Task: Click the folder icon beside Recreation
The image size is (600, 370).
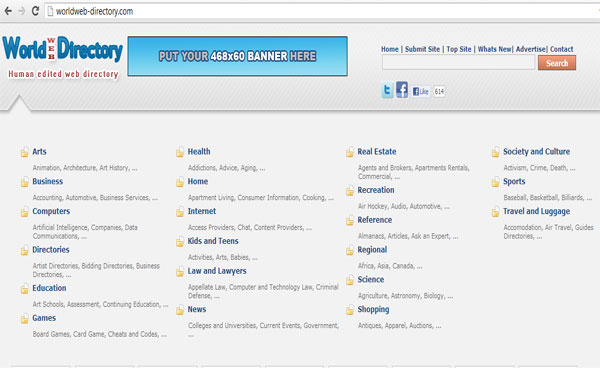Action: pos(350,191)
